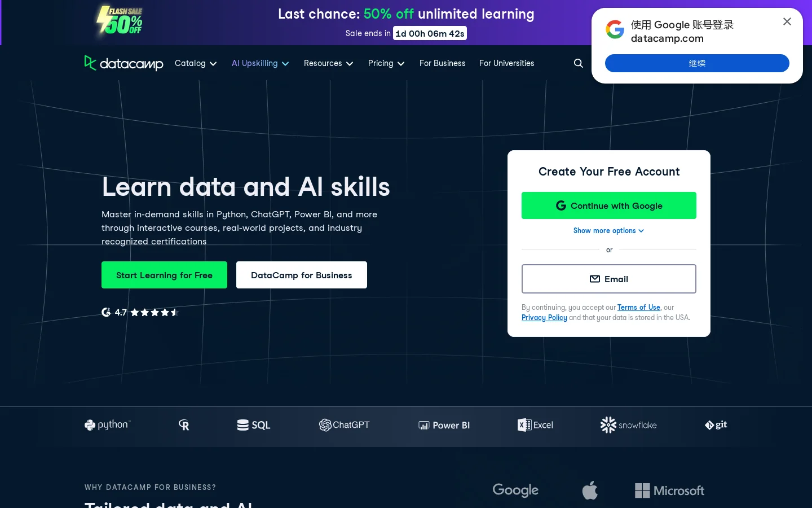Click Start Learning for Free button
This screenshot has width=812, height=508.
[164, 275]
